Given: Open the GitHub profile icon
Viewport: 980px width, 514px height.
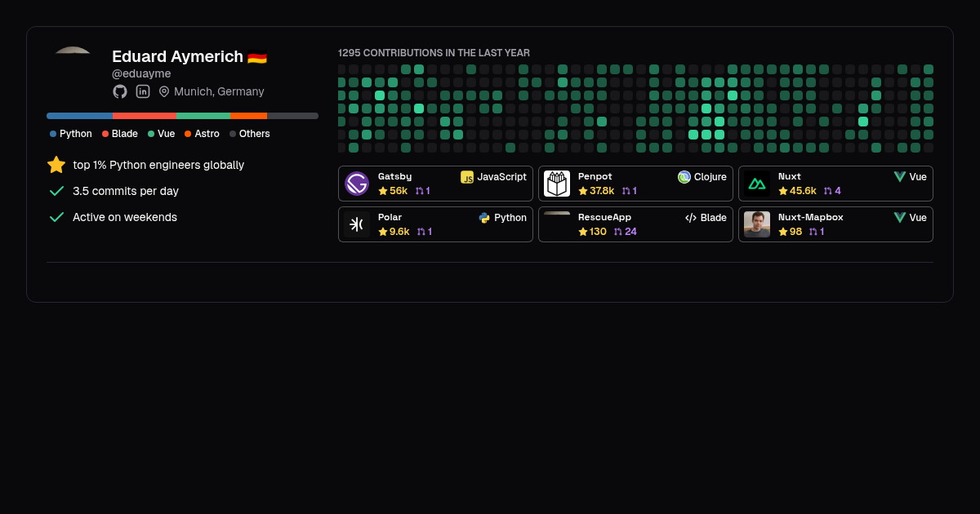Looking at the screenshot, I should pyautogui.click(x=120, y=91).
